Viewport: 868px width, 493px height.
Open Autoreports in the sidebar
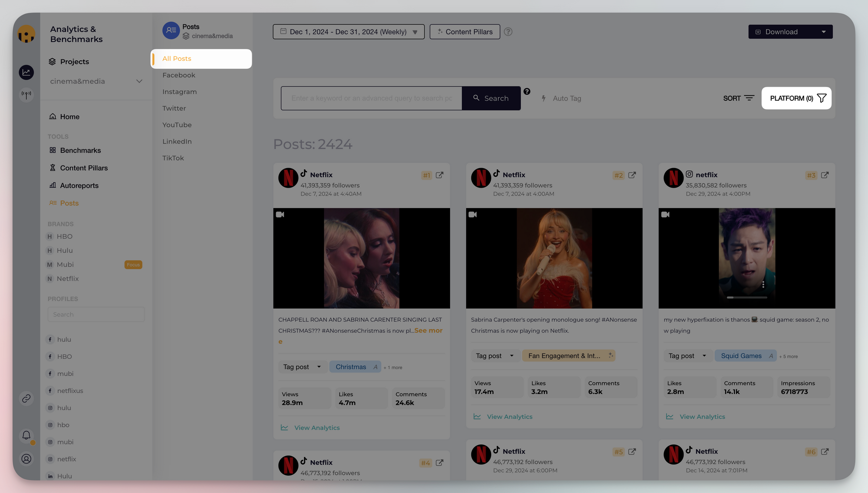click(x=74, y=185)
